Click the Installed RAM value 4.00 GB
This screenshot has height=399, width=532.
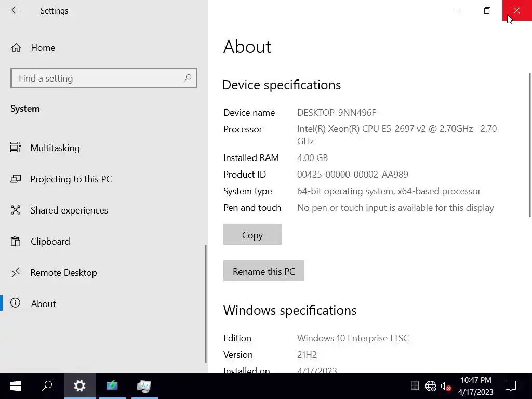[x=312, y=158]
